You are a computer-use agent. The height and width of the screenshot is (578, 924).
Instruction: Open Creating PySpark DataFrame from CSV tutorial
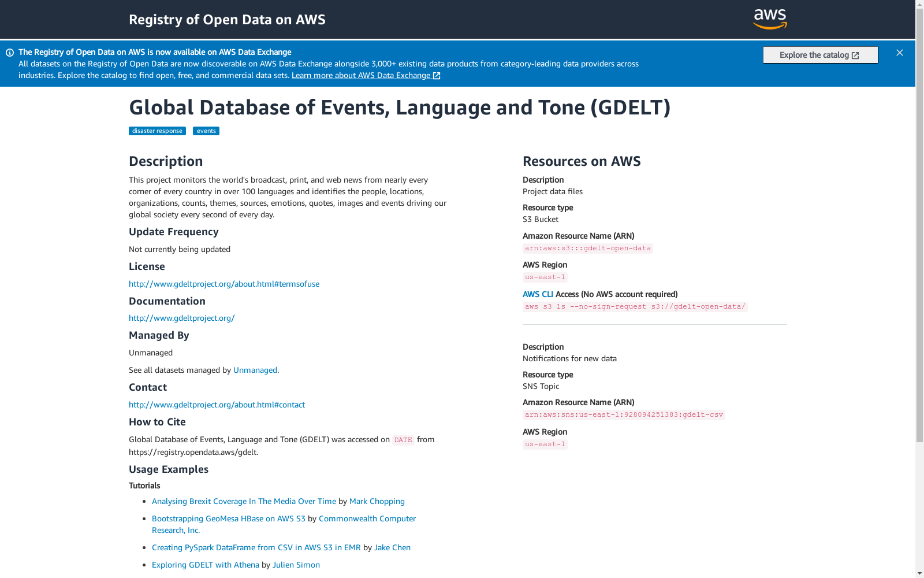tap(256, 547)
